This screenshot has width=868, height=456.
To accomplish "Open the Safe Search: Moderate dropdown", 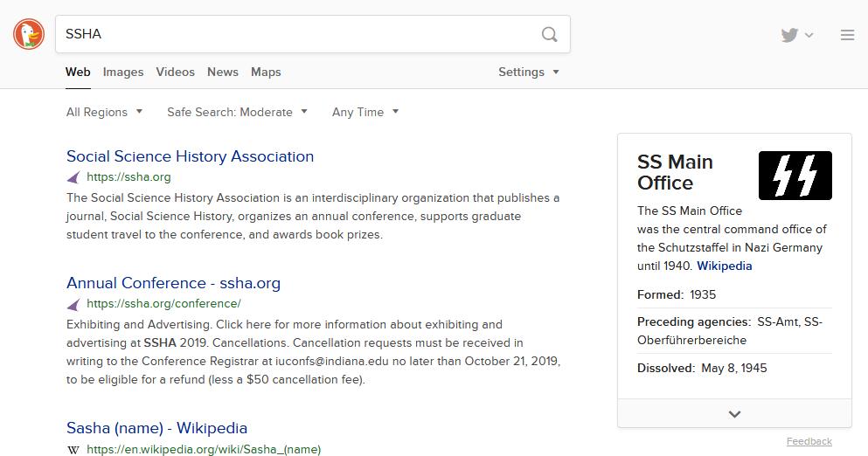I will pos(237,112).
